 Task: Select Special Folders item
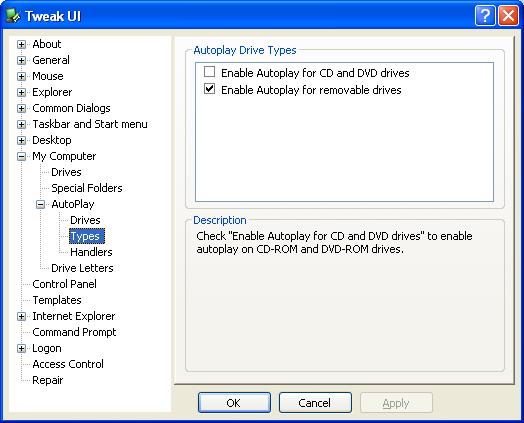click(87, 188)
